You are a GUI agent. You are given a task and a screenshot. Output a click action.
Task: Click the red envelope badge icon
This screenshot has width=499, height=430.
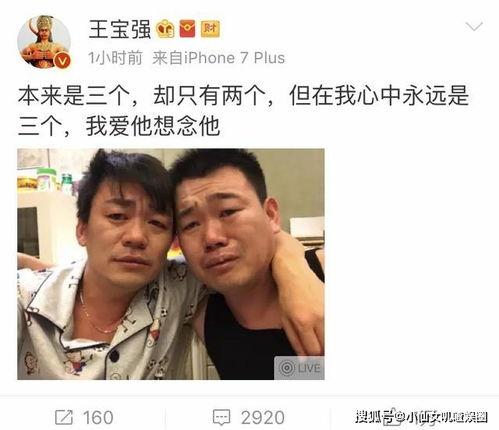tap(187, 29)
